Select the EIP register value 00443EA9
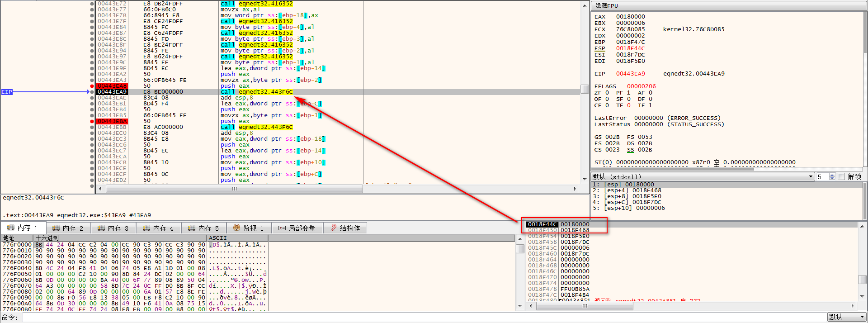868x323 pixels. (630, 74)
